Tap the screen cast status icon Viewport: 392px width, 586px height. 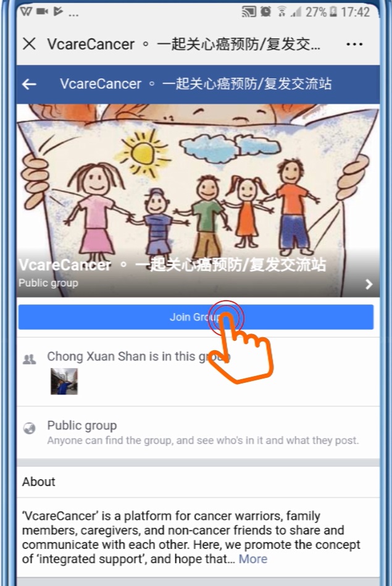pyautogui.click(x=249, y=12)
